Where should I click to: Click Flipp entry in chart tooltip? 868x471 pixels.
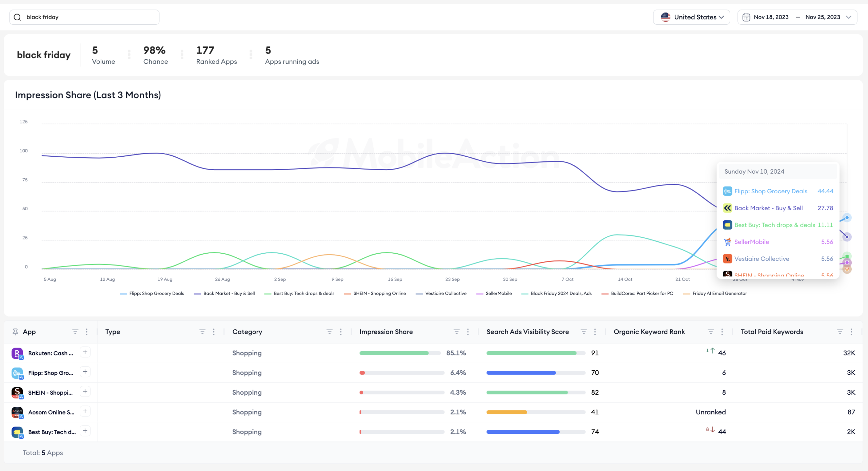[x=778, y=191]
